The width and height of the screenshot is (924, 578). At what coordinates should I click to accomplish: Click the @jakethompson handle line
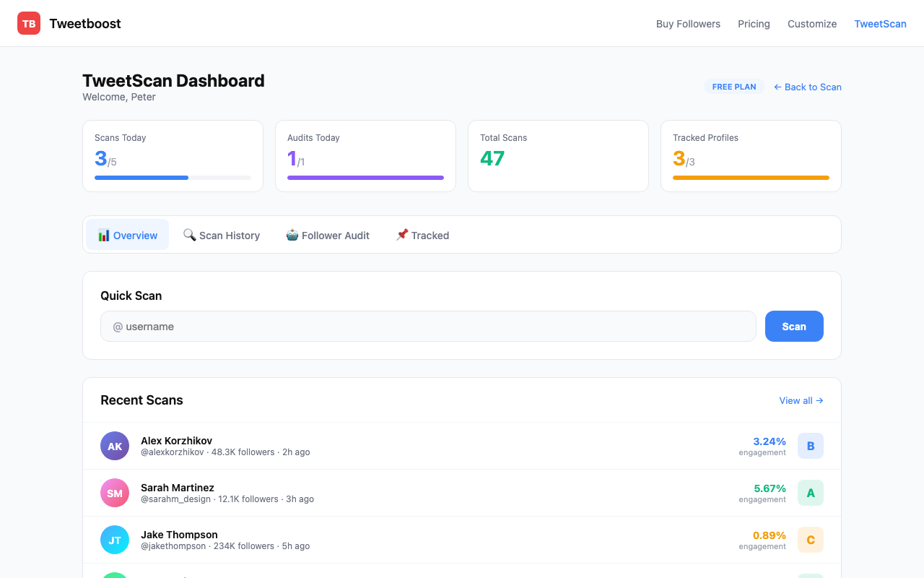(x=225, y=546)
